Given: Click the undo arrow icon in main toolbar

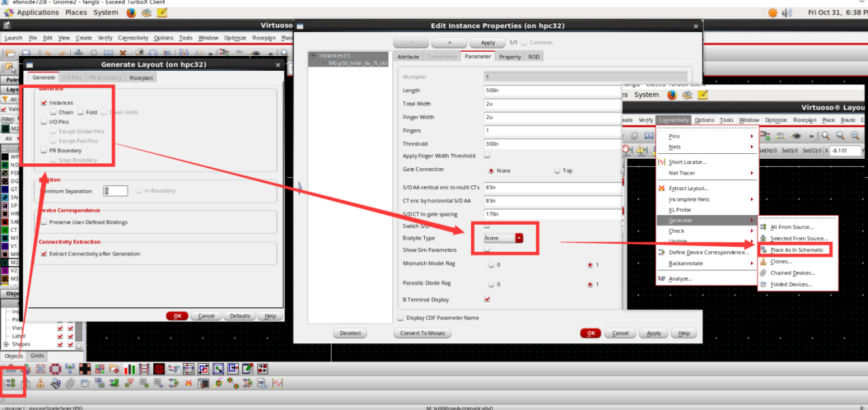Looking at the screenshot, I should click(x=48, y=52).
